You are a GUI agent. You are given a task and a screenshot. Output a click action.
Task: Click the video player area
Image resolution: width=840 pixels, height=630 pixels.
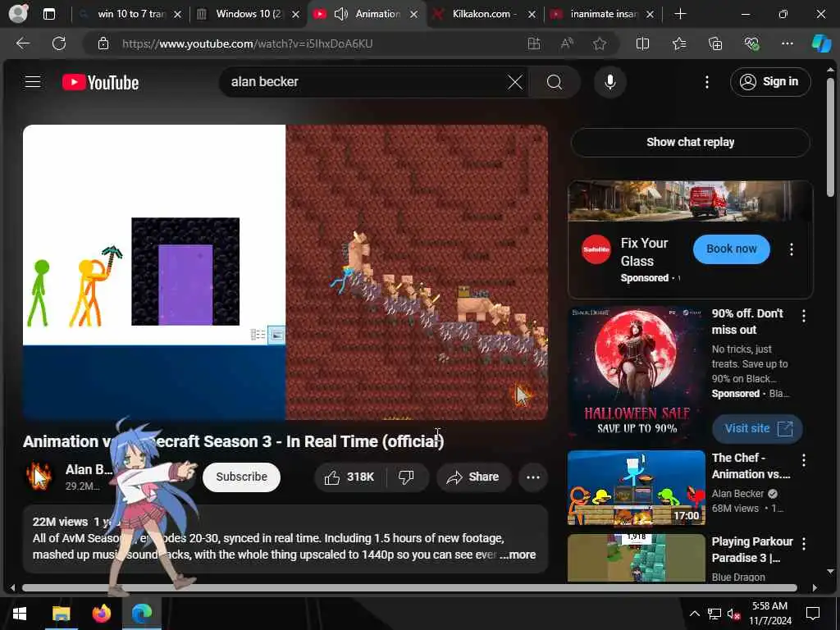(285, 272)
